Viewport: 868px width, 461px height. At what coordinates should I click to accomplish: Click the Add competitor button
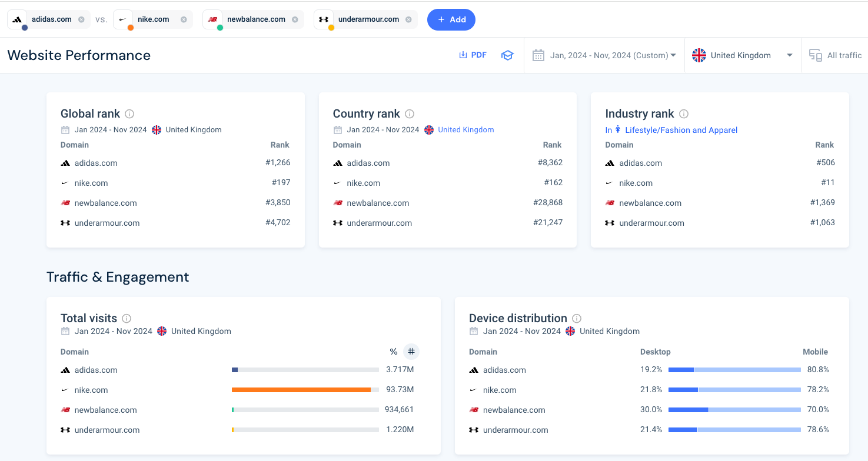point(451,19)
